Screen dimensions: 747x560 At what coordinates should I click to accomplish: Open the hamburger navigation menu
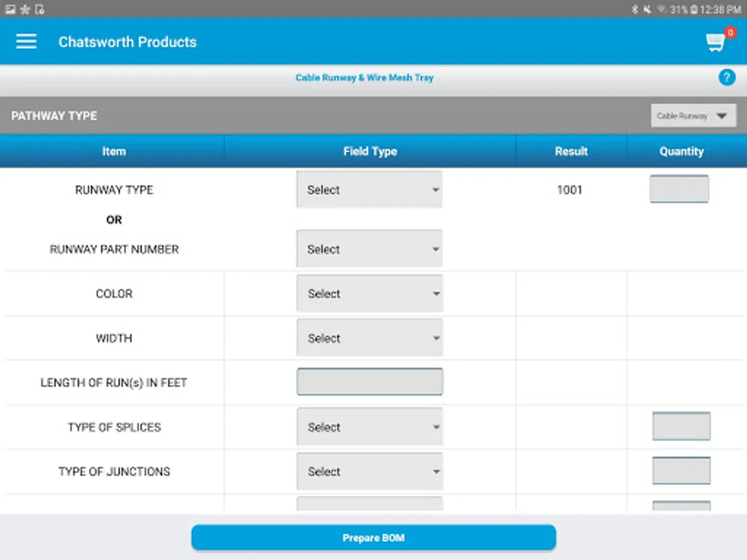26,42
